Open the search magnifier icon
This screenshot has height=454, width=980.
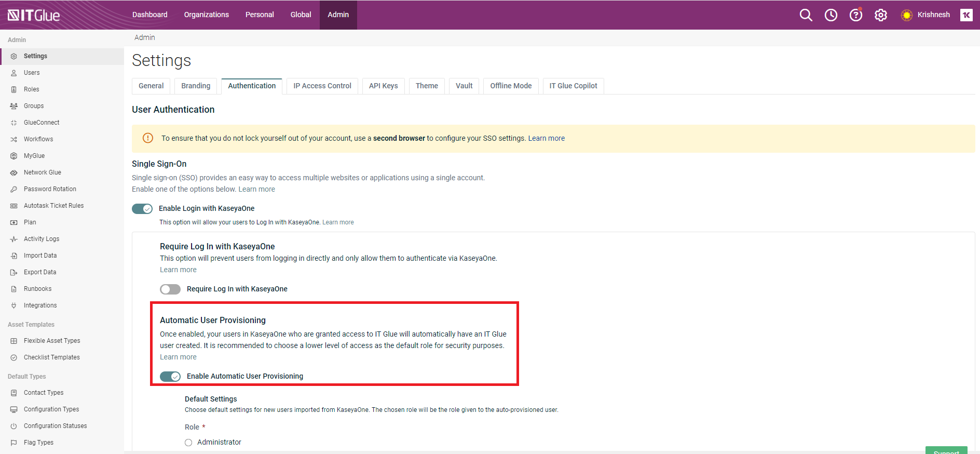click(806, 15)
